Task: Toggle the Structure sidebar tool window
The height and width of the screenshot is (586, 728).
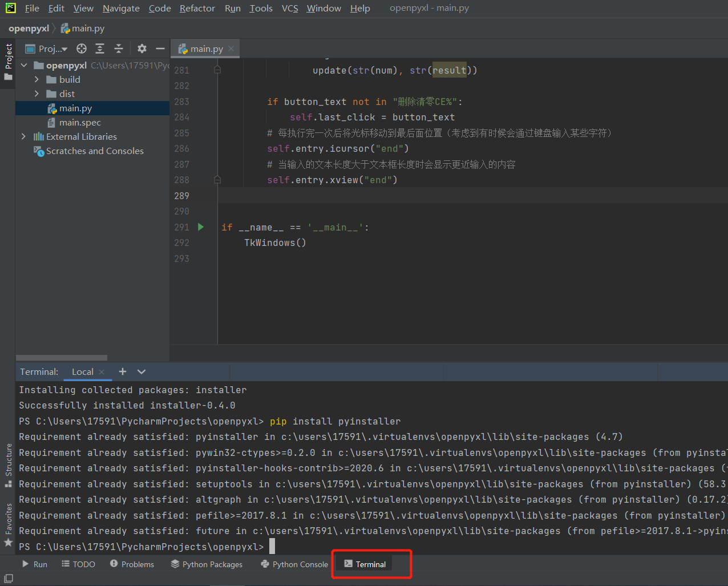Action: [x=8, y=465]
